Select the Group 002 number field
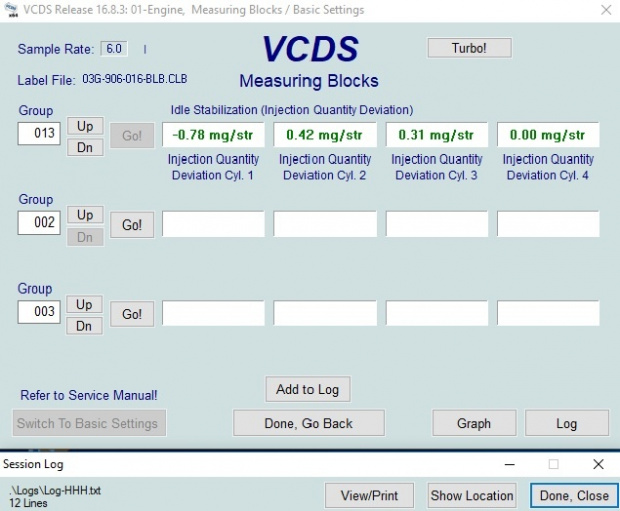Viewport: 620px width, 511px height. click(39, 222)
